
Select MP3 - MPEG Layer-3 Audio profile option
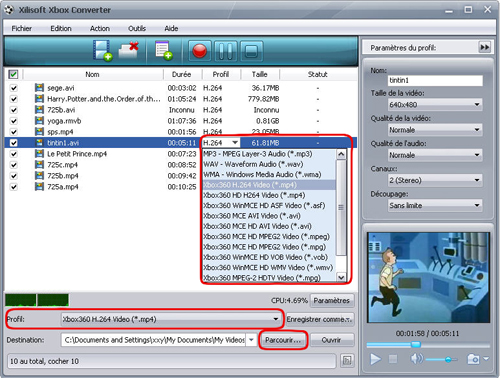coord(269,154)
